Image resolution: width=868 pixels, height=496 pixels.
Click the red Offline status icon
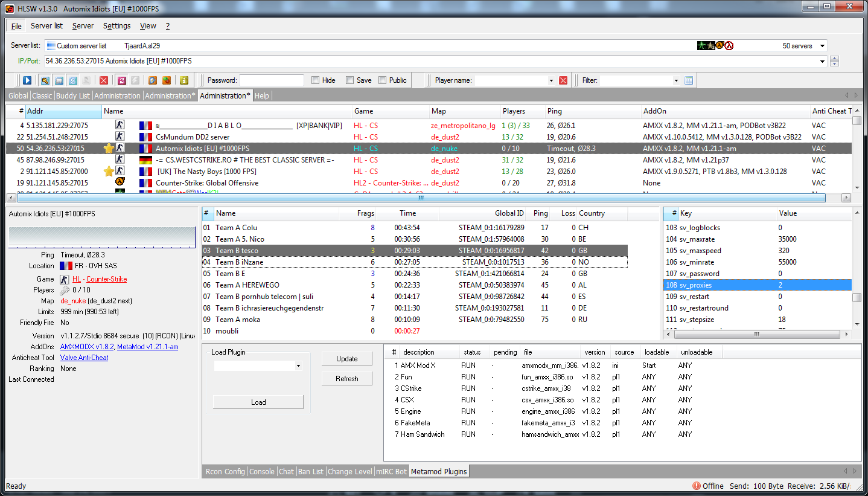pos(697,486)
